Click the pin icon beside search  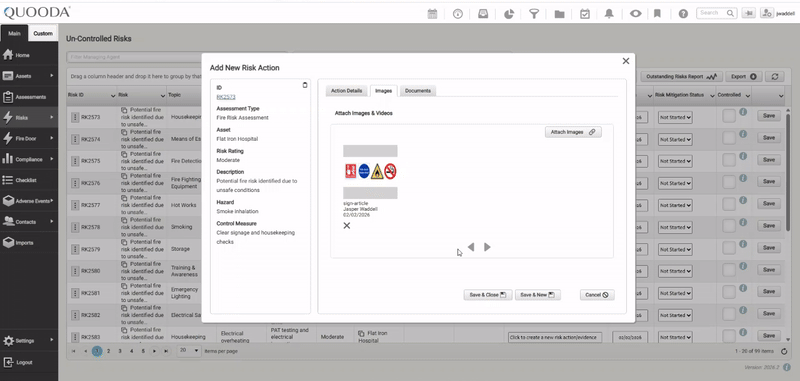point(748,13)
